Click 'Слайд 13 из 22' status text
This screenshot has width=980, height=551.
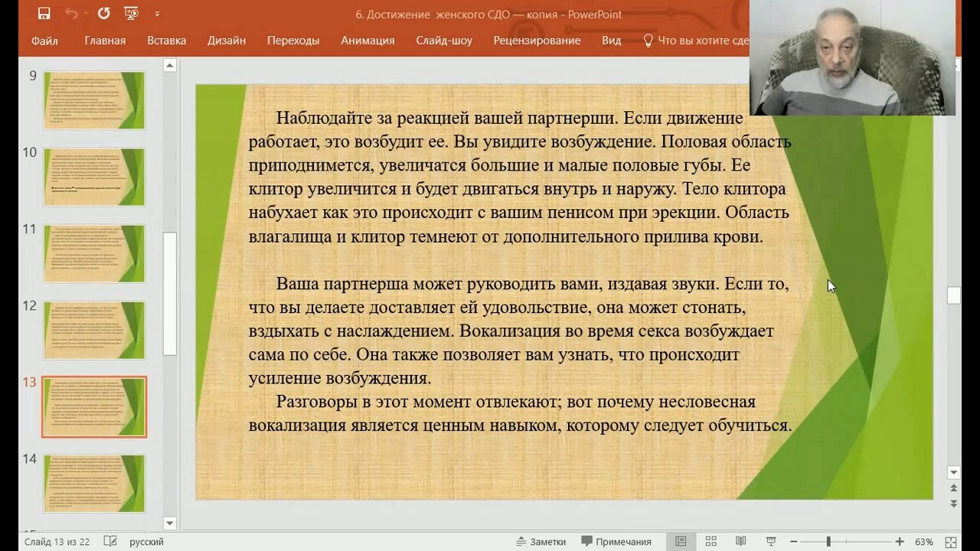coord(57,542)
